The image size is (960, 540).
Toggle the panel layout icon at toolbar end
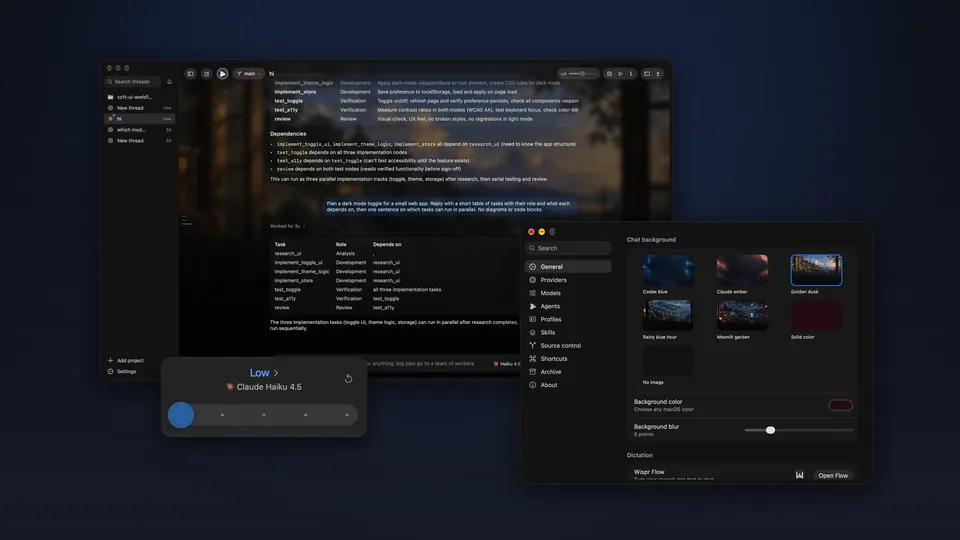(647, 73)
